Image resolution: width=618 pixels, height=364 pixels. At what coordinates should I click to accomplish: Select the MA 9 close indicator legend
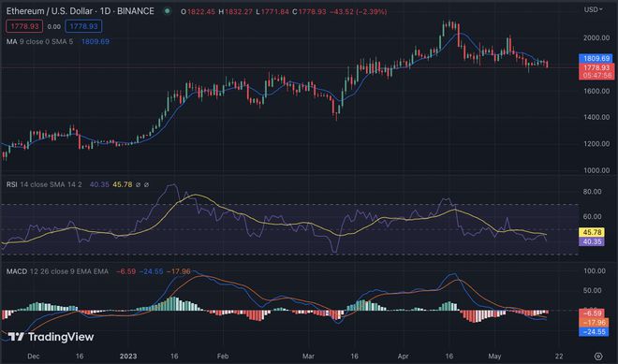click(x=40, y=41)
